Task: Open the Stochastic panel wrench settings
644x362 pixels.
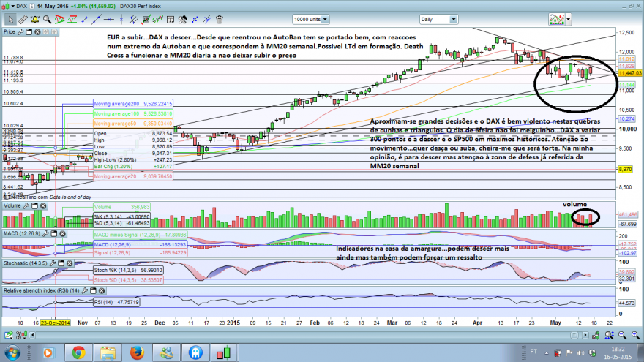Action: click(53, 263)
